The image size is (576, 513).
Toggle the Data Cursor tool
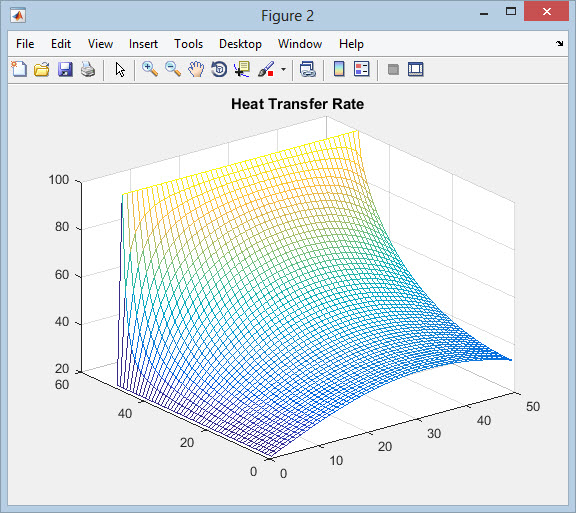pos(242,69)
